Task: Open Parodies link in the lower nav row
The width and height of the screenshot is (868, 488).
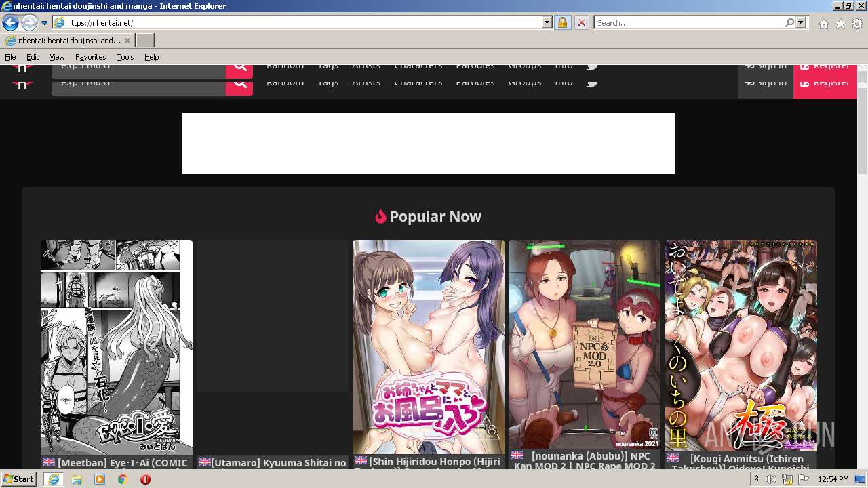Action: pos(475,83)
